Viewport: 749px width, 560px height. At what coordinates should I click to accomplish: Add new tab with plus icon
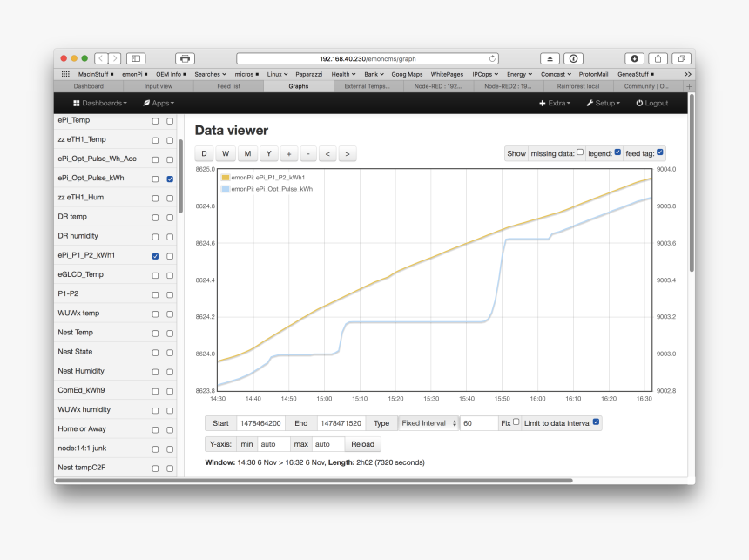[x=689, y=86]
